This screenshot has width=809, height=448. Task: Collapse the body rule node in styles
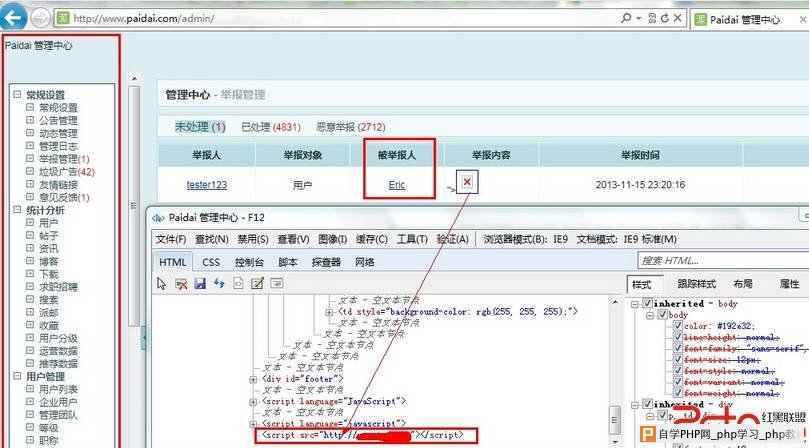click(x=651, y=315)
